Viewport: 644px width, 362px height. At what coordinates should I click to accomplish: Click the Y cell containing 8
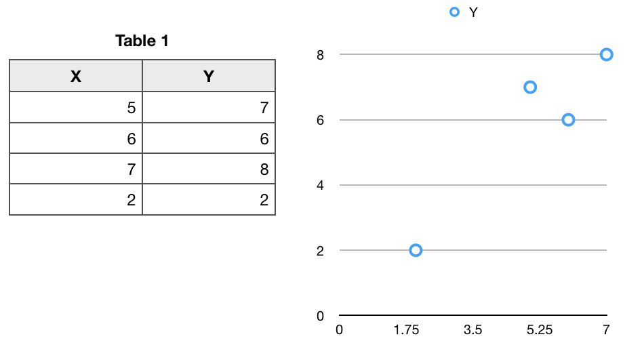point(209,169)
